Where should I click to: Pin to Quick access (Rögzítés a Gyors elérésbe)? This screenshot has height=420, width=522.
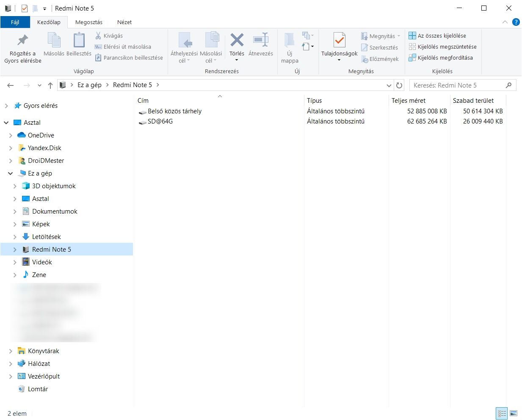[23, 48]
